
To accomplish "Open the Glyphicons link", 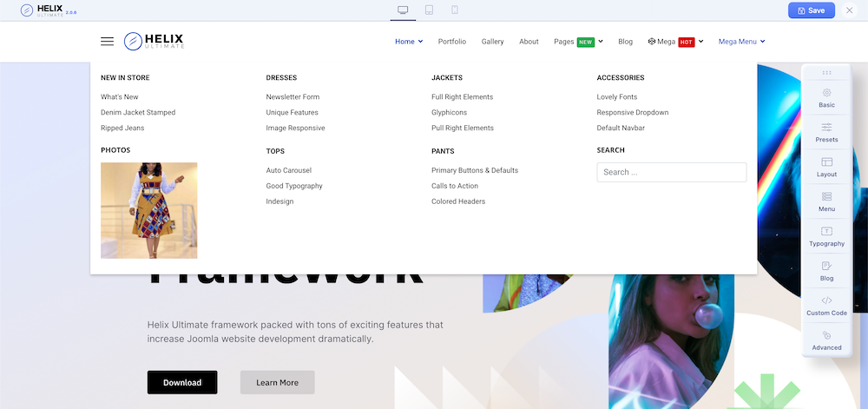I will click(x=449, y=112).
